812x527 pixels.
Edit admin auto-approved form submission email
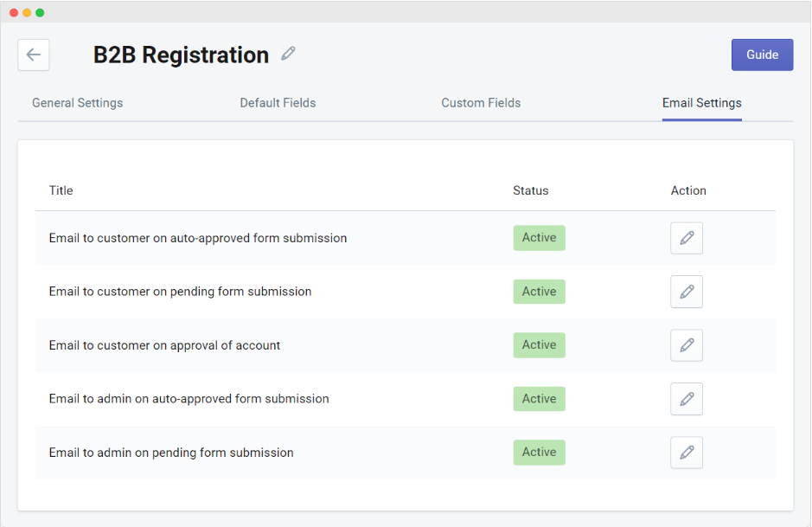point(686,399)
